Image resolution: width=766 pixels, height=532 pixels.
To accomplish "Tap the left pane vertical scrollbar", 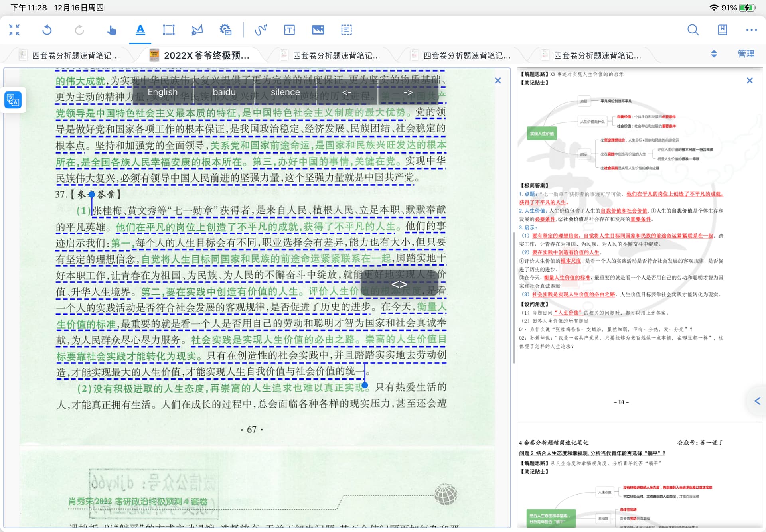I will (514, 297).
